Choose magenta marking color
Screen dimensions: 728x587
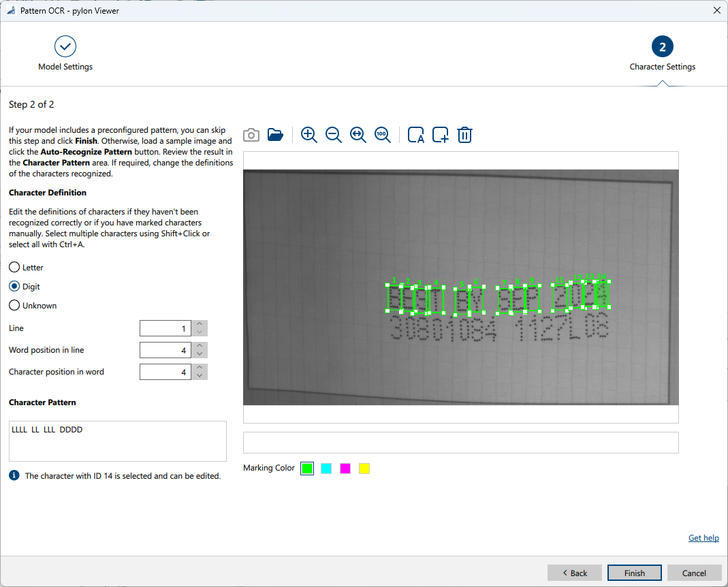point(345,469)
